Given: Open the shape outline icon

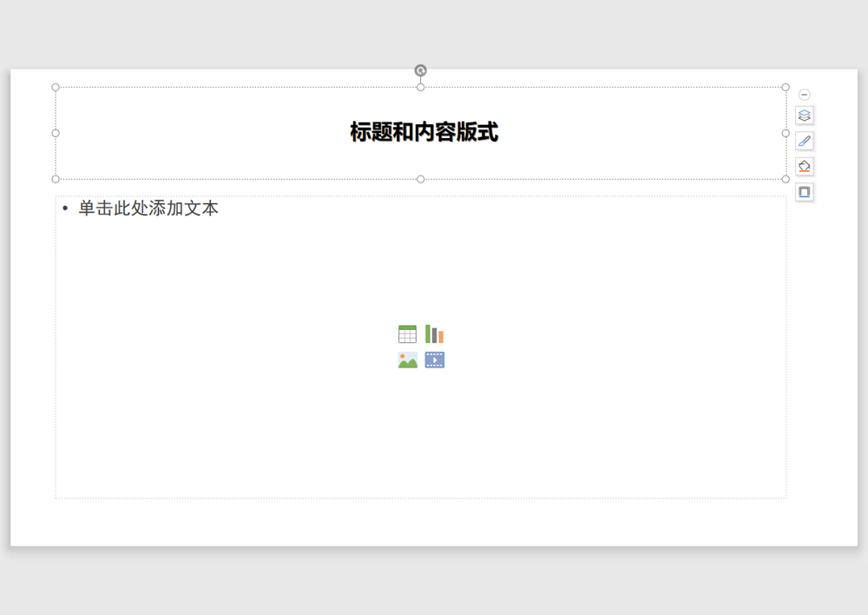Looking at the screenshot, I should point(805,192).
